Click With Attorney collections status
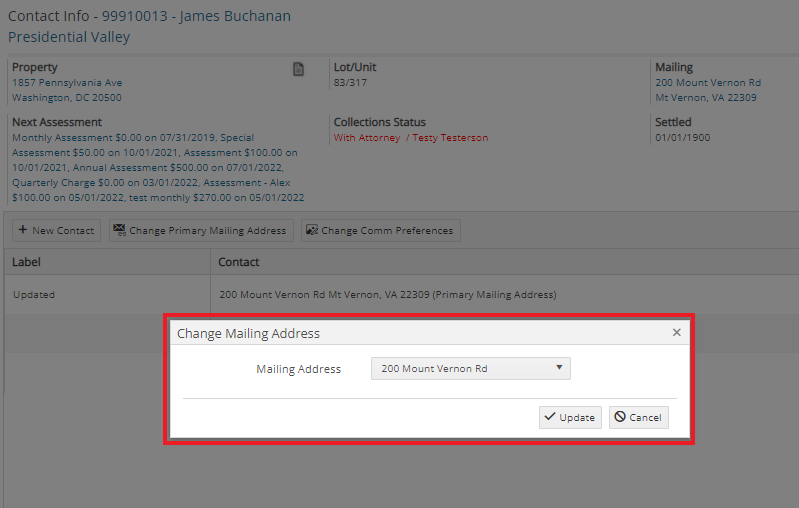Viewport: 799px width, 508px height. point(367,138)
